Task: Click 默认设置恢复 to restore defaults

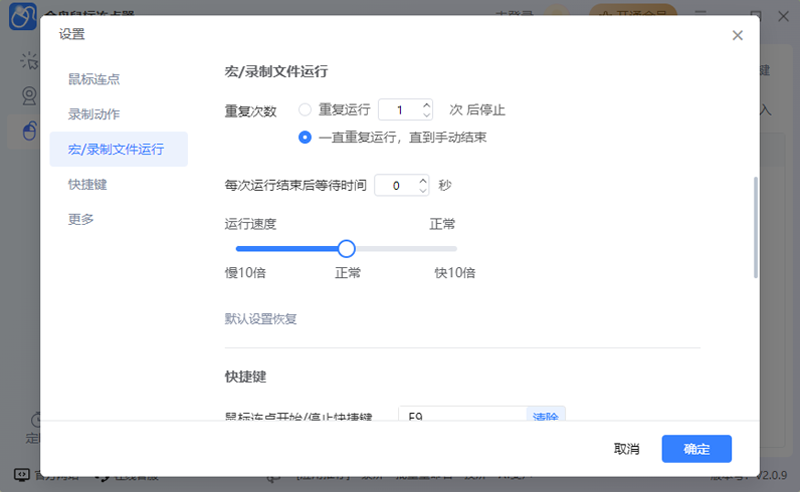Action: click(261, 320)
